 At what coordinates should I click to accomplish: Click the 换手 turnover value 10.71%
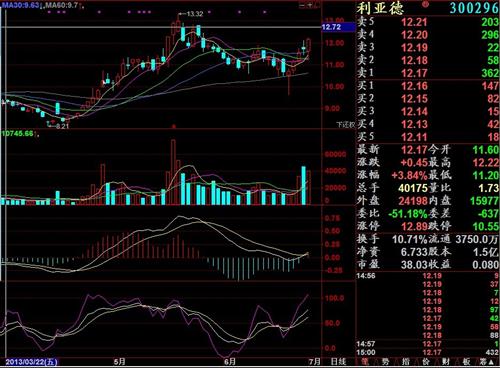tap(410, 239)
